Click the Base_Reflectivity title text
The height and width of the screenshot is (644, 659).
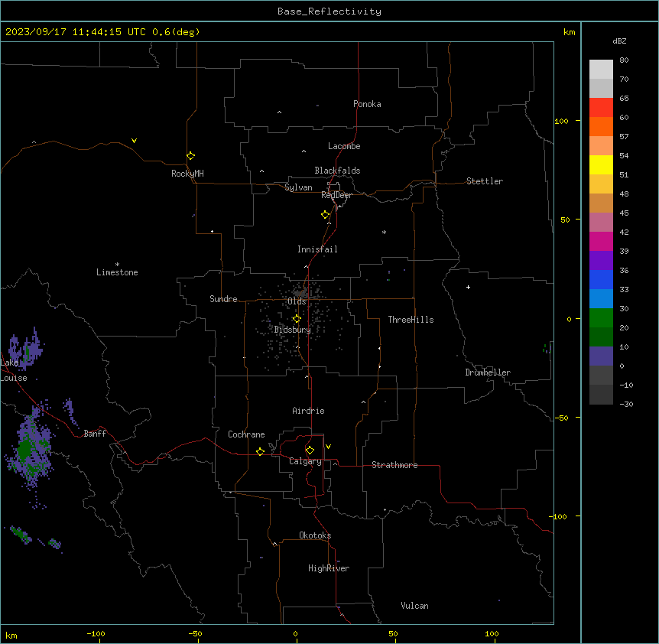click(329, 11)
